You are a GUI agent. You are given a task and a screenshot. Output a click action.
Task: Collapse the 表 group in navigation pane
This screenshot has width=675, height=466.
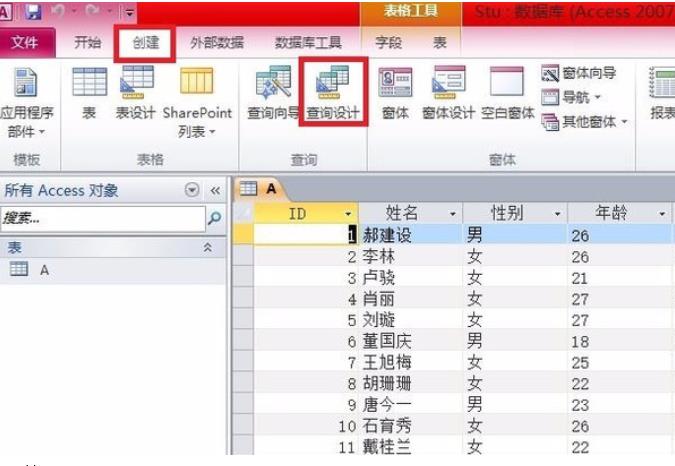207,247
